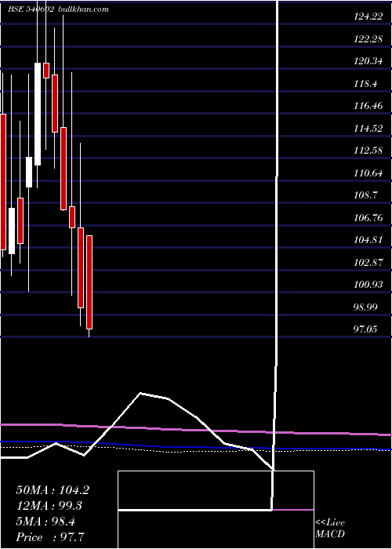Click the <<Live MACD label
Viewport: 392px width, 549px height.
pos(330,529)
